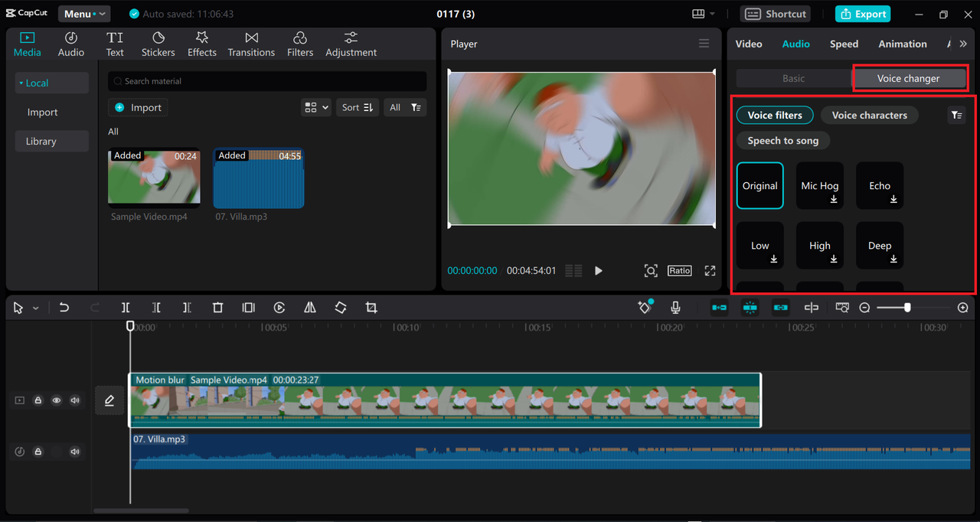The width and height of the screenshot is (980, 522).
Task: Click the Shortcut button
Action: click(776, 14)
